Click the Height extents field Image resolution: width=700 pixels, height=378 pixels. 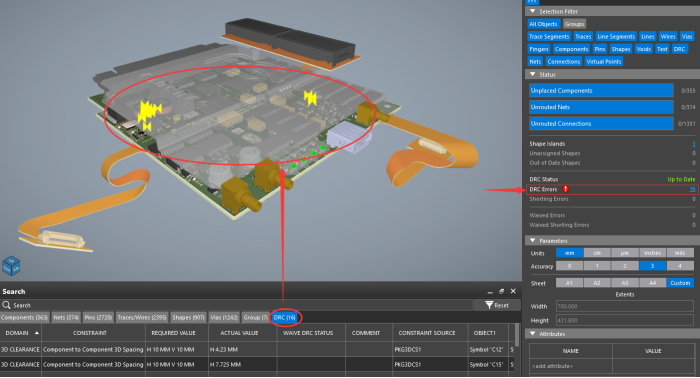point(625,320)
